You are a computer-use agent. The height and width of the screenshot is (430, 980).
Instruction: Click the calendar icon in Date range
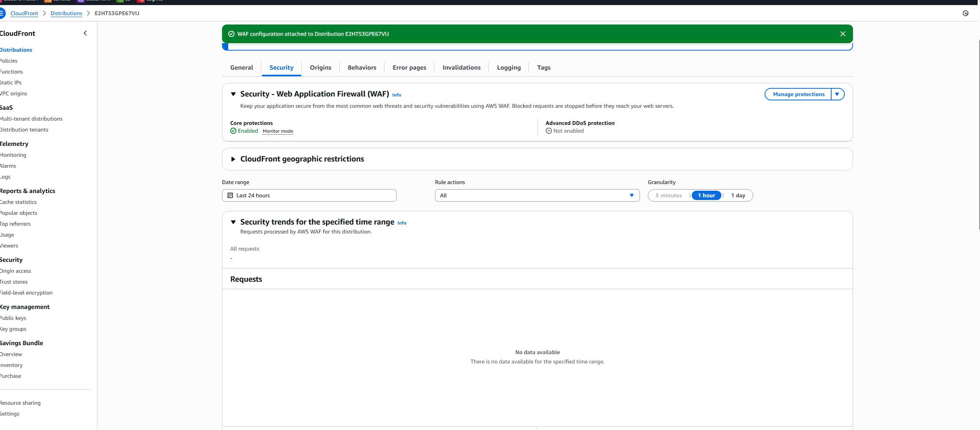click(x=230, y=195)
